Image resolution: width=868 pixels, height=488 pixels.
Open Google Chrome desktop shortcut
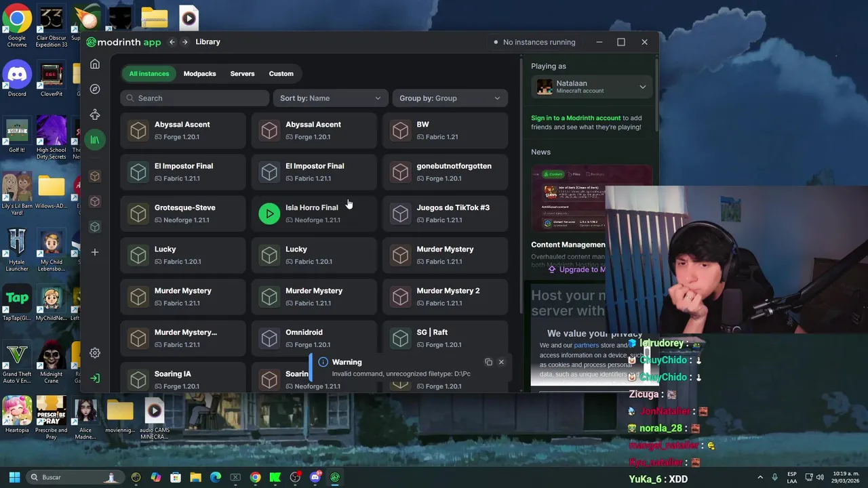pyautogui.click(x=17, y=27)
